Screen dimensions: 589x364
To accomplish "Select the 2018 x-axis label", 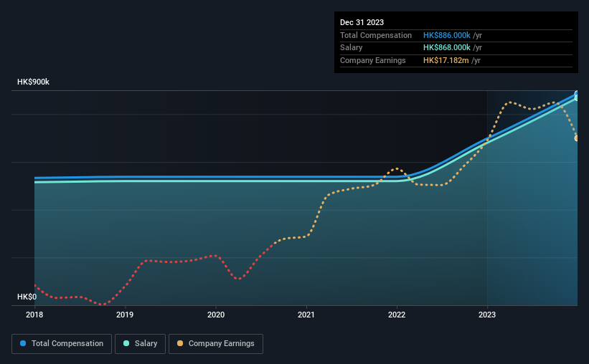I will click(x=34, y=315).
